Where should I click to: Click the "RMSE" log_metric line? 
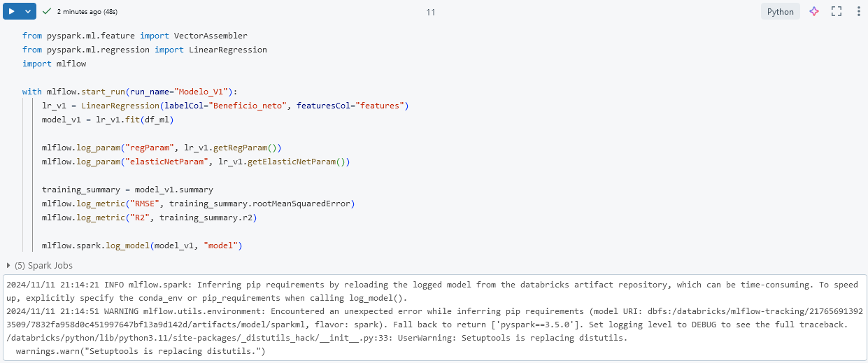198,204
